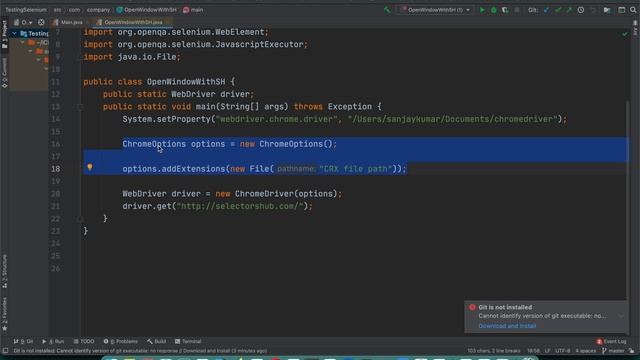
Task: Open the master Git branch widget
Action: pyautogui.click(x=613, y=351)
